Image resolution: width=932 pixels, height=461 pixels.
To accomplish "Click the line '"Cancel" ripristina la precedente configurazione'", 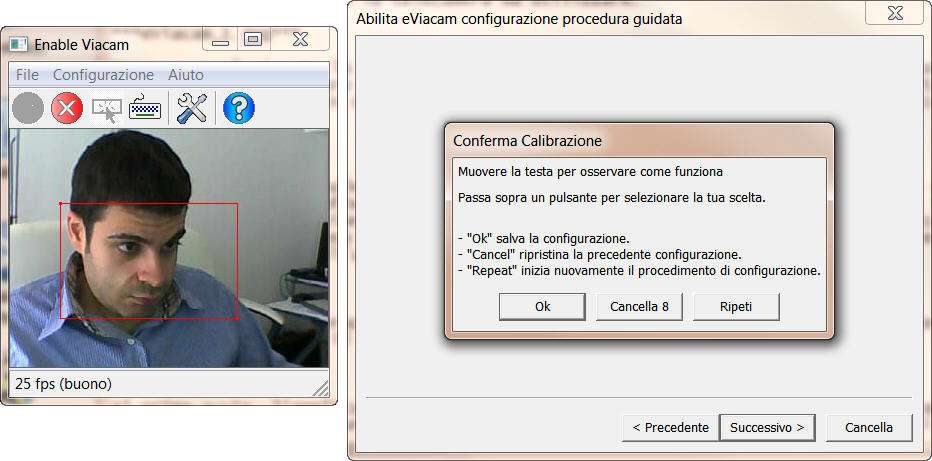I will coord(600,255).
